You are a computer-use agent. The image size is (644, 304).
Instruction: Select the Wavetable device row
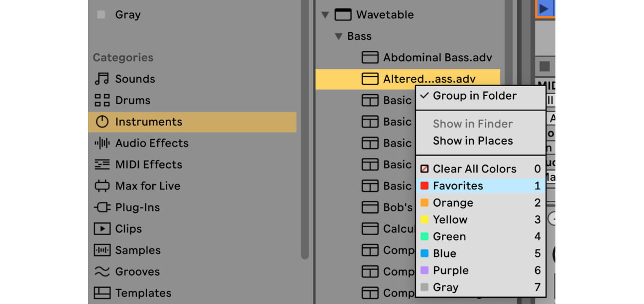[408, 14]
